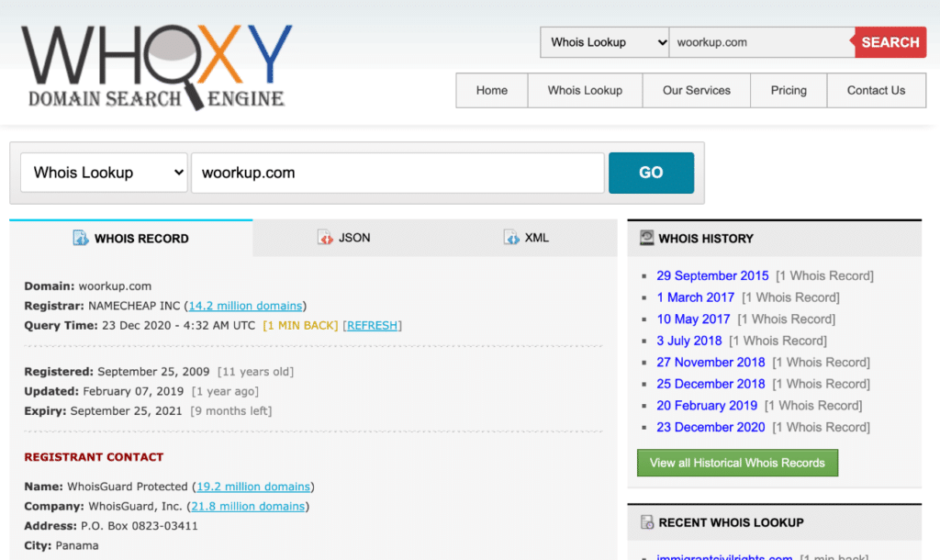Click the 1 MIN BACK query label
The width and height of the screenshot is (940, 560).
coord(300,326)
